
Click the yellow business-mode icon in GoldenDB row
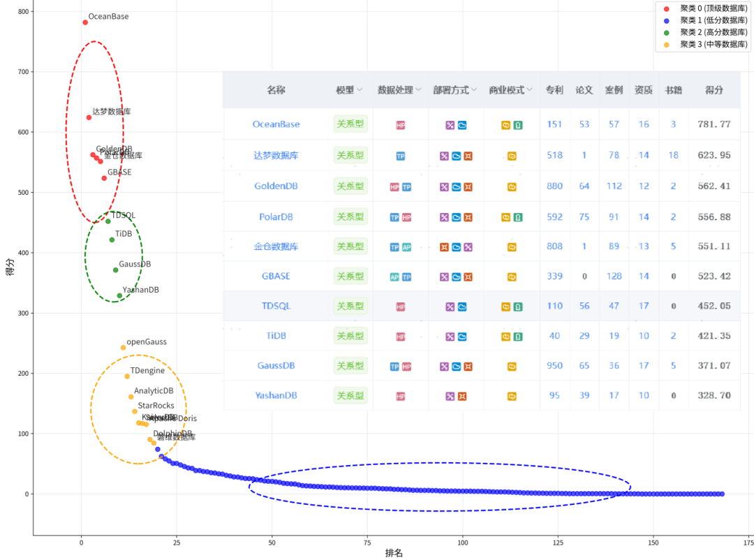click(512, 186)
